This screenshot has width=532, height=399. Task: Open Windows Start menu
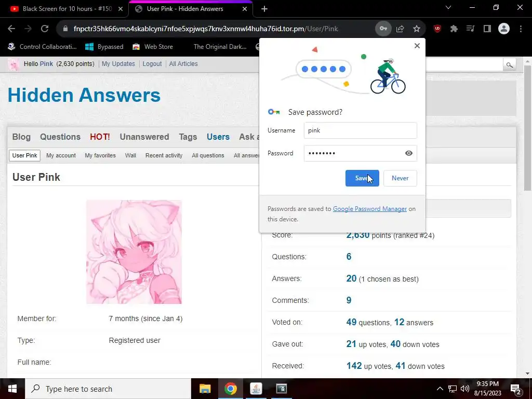click(12, 389)
